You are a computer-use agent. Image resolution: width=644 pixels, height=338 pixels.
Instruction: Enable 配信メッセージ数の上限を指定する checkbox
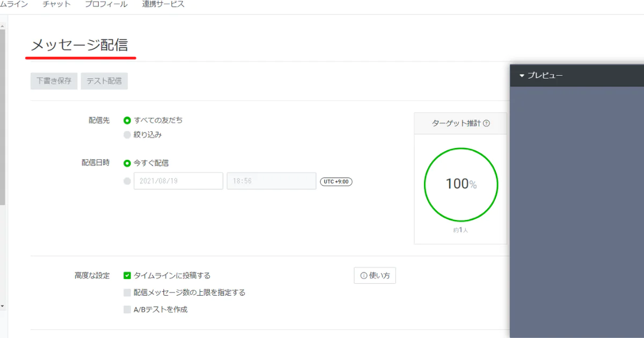pyautogui.click(x=127, y=292)
